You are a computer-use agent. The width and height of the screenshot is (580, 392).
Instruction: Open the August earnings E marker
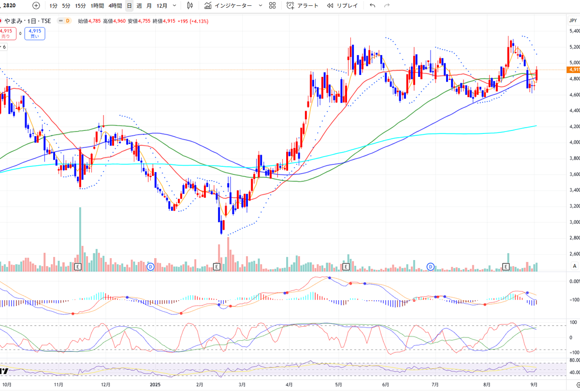tap(506, 266)
